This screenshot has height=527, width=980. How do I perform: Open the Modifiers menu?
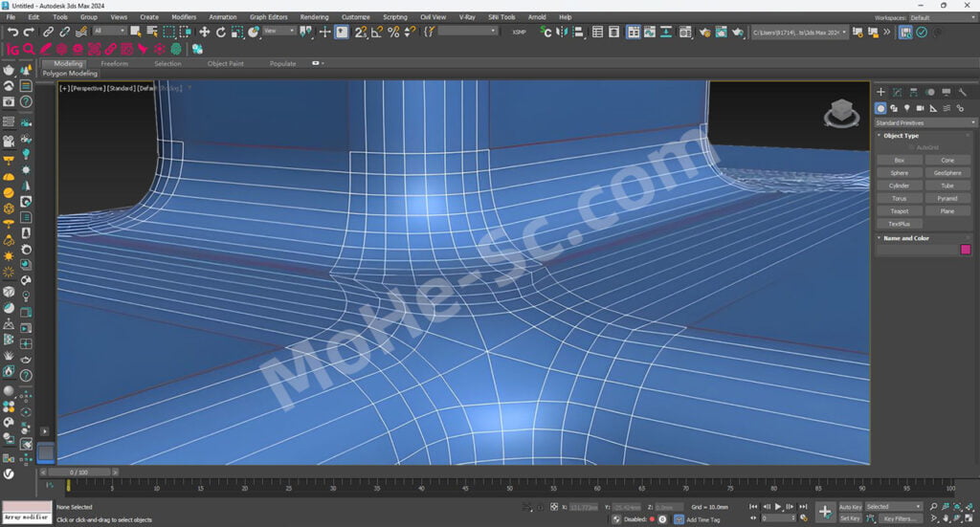(184, 17)
